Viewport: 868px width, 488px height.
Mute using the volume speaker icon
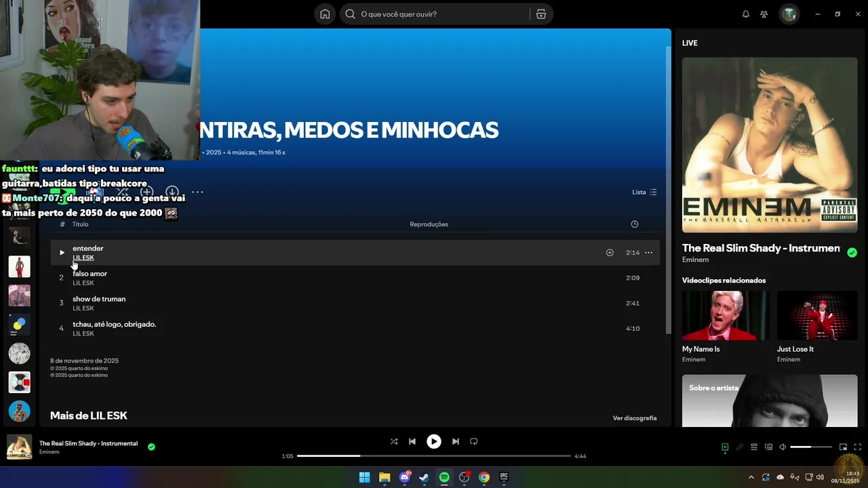(783, 447)
